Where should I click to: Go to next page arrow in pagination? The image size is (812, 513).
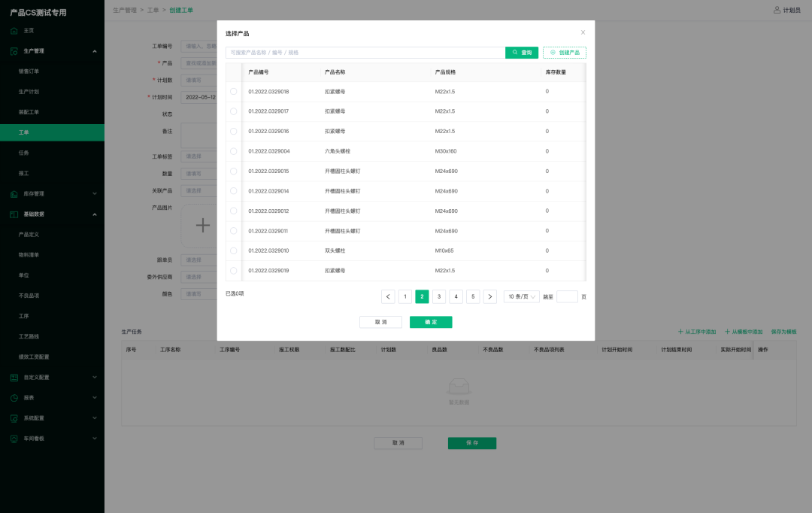[490, 296]
